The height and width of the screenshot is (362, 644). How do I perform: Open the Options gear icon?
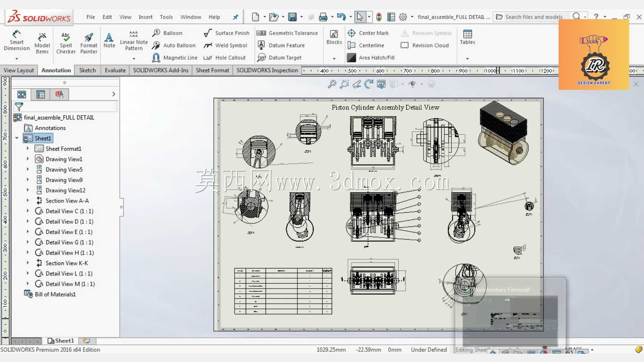403,17
